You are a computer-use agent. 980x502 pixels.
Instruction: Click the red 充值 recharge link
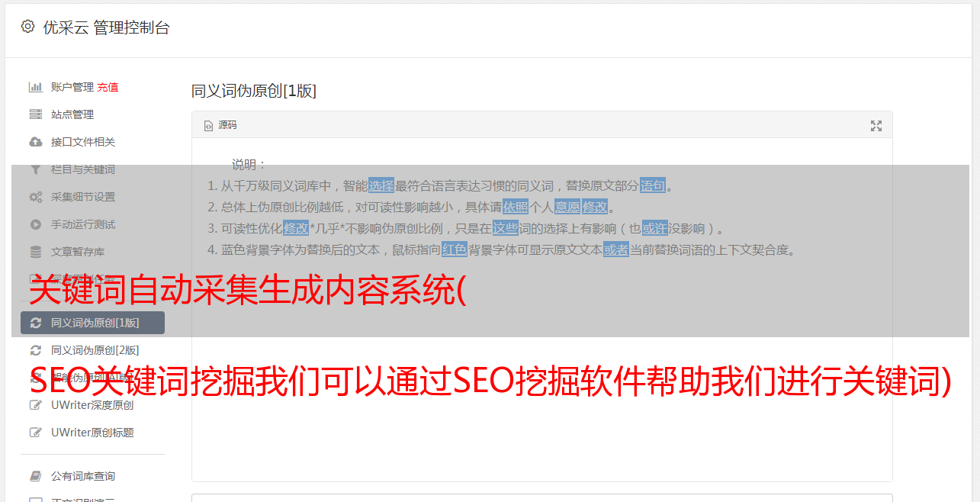[108, 87]
